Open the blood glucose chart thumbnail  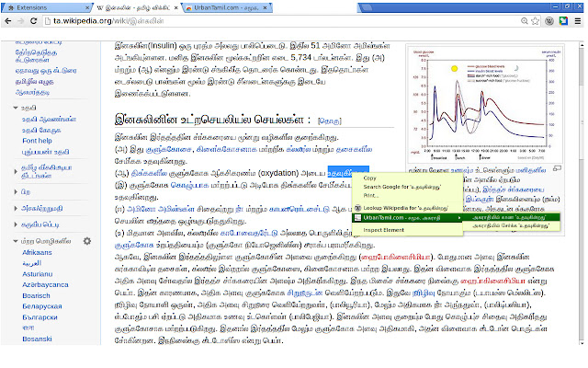(485, 104)
